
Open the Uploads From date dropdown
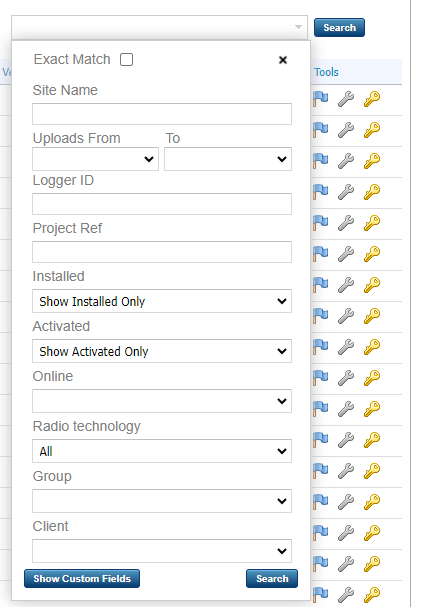(96, 159)
